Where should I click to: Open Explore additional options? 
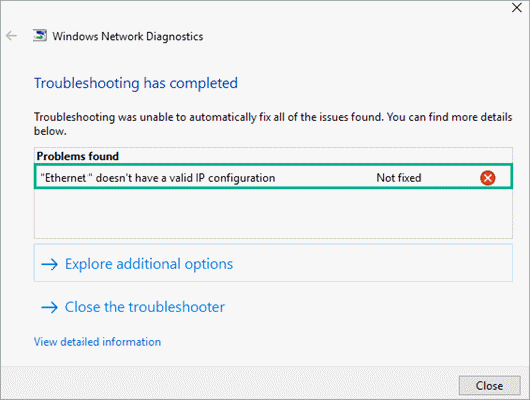click(x=273, y=263)
